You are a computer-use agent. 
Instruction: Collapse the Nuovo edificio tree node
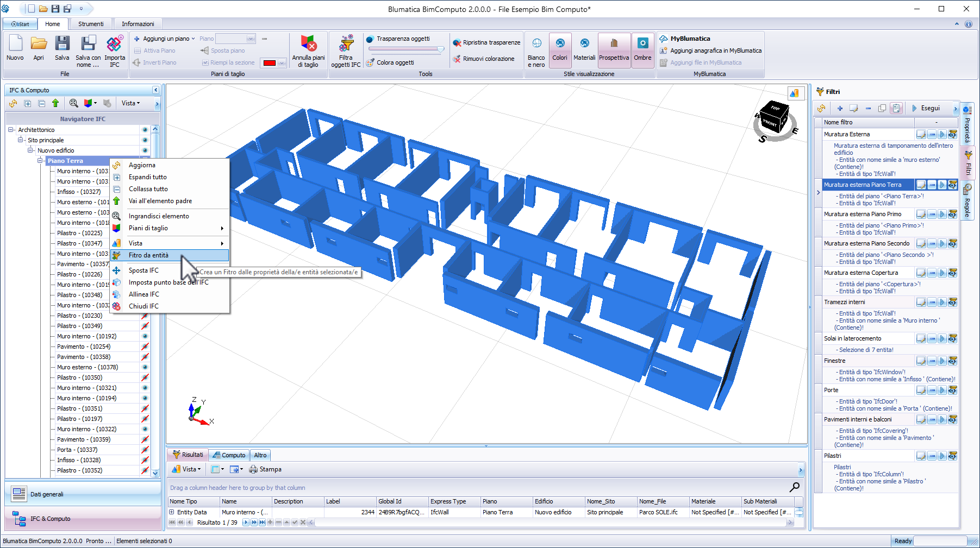pyautogui.click(x=30, y=150)
